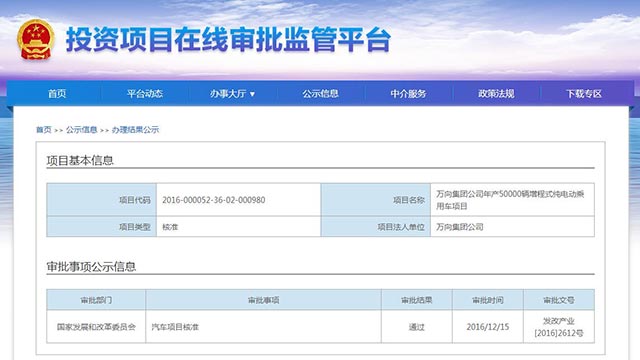Click the 项目名称 label cell
This screenshot has height=360, width=640.
point(376,200)
